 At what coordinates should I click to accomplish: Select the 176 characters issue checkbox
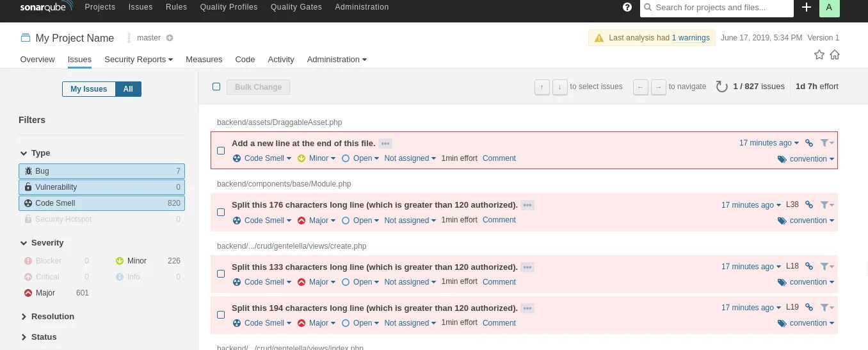coord(221,212)
